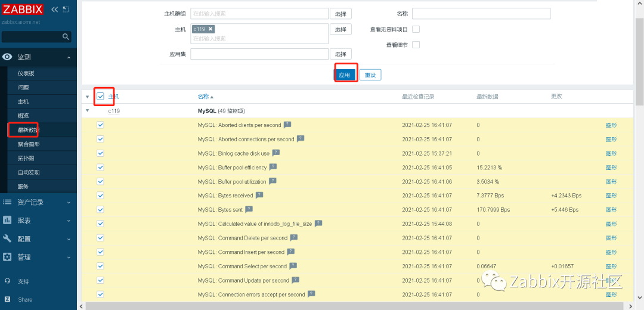This screenshot has width=644, height=310.
Task: Focus the sidebar search box
Action: click(36, 36)
